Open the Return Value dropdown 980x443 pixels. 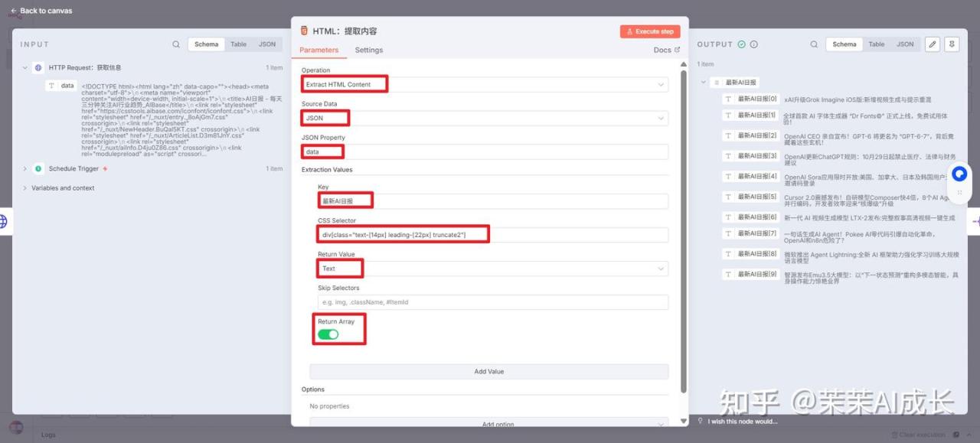[492, 269]
